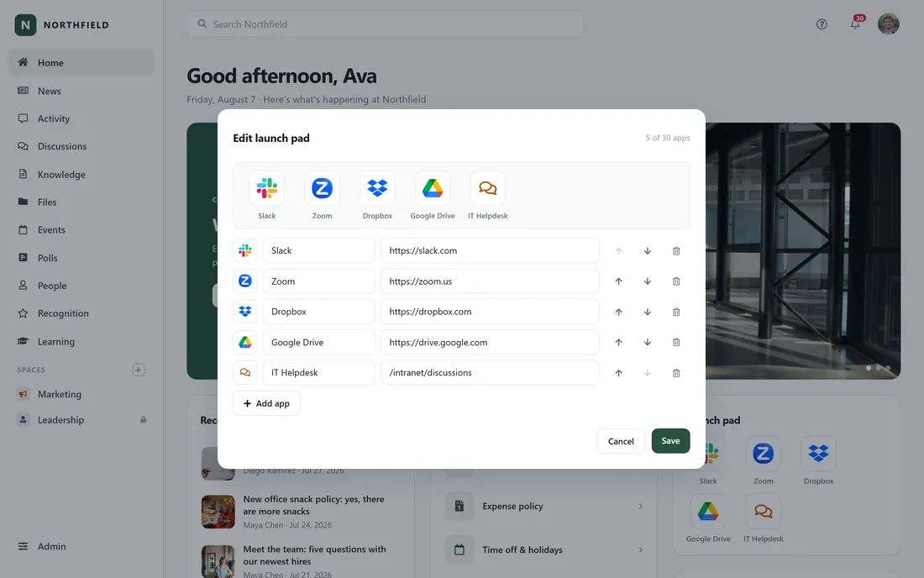Open Google Drive in background launch pad

coord(708,518)
